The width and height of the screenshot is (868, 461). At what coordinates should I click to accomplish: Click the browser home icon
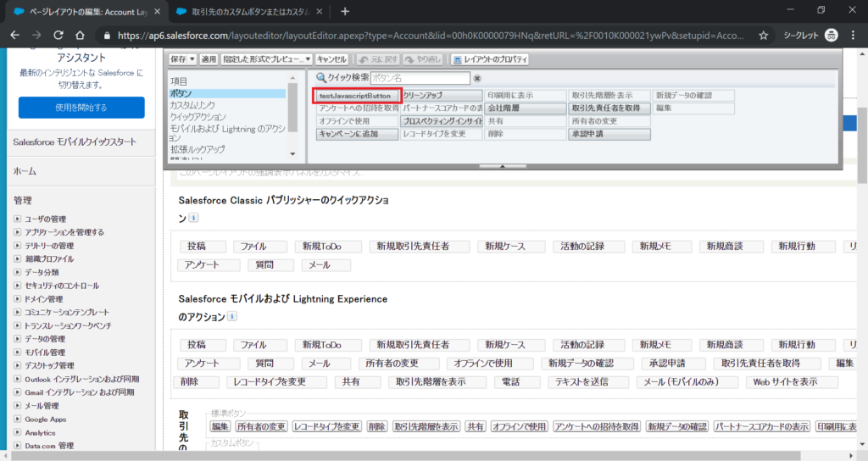click(x=81, y=36)
